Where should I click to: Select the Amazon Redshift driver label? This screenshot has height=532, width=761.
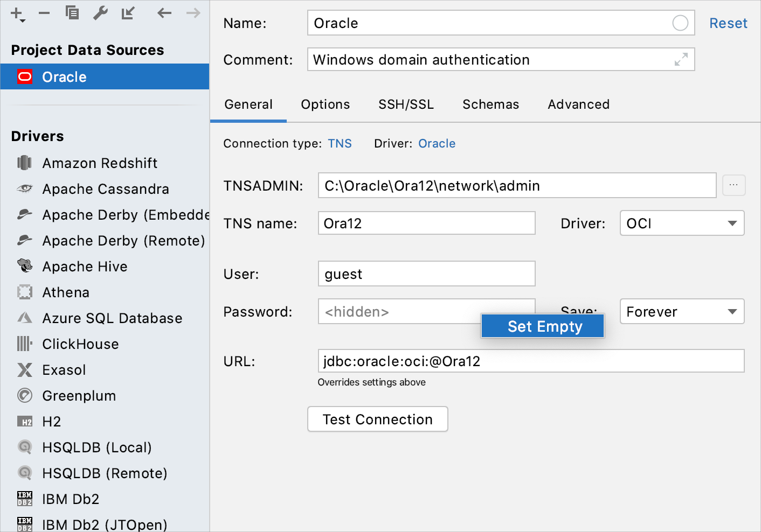point(100,163)
